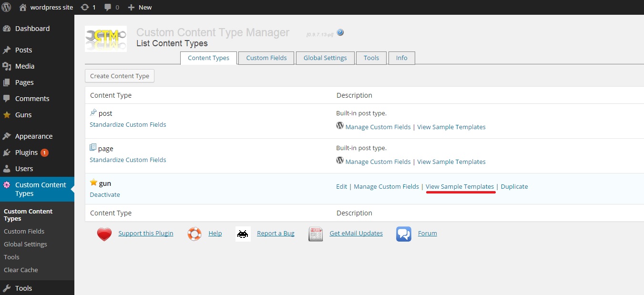Click the newspaper email updates icon
Screen dimensions: 644x295
click(316, 234)
